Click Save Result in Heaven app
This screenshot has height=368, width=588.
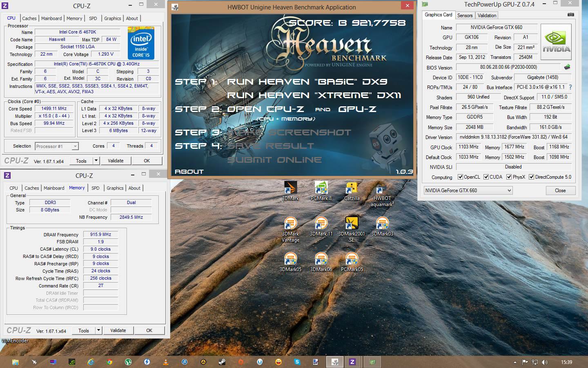[x=271, y=146]
